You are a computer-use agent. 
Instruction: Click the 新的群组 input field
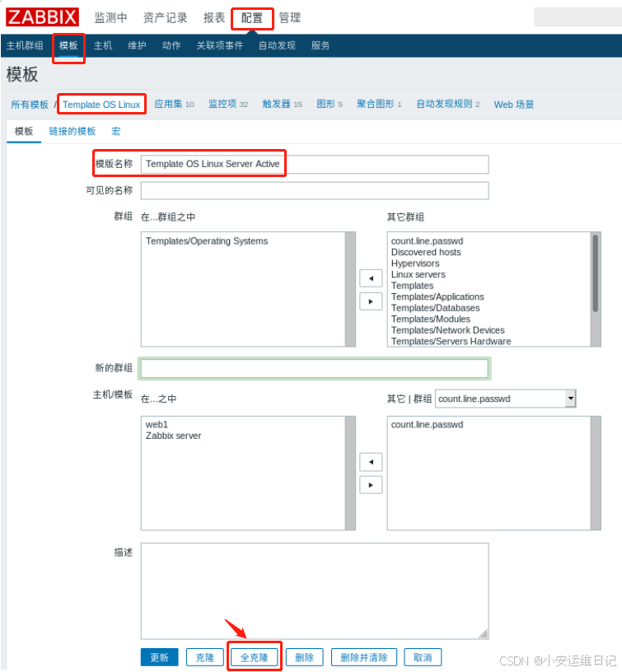pos(315,369)
